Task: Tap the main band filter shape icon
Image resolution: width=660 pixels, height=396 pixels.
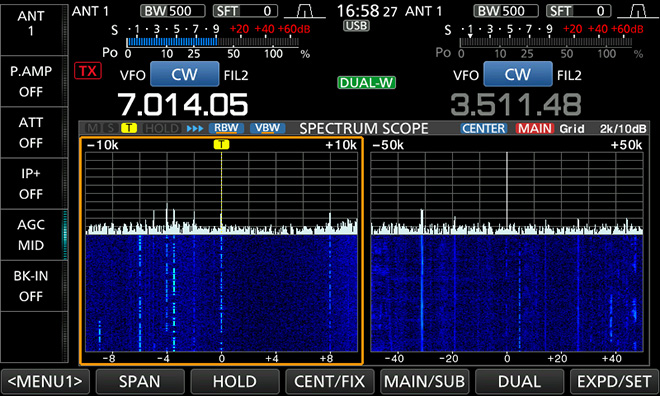Action: pyautogui.click(x=305, y=11)
